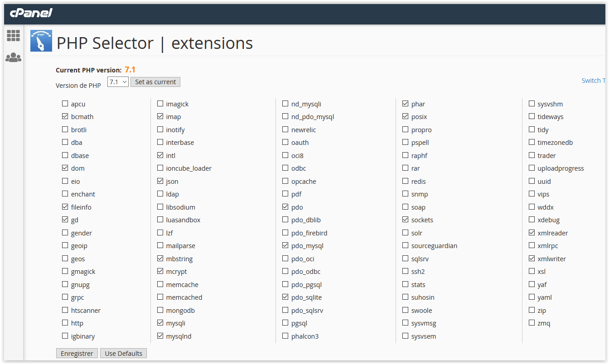Uncheck the xmlreader extension
Image resolution: width=609 pixels, height=364 pixels.
tap(532, 233)
